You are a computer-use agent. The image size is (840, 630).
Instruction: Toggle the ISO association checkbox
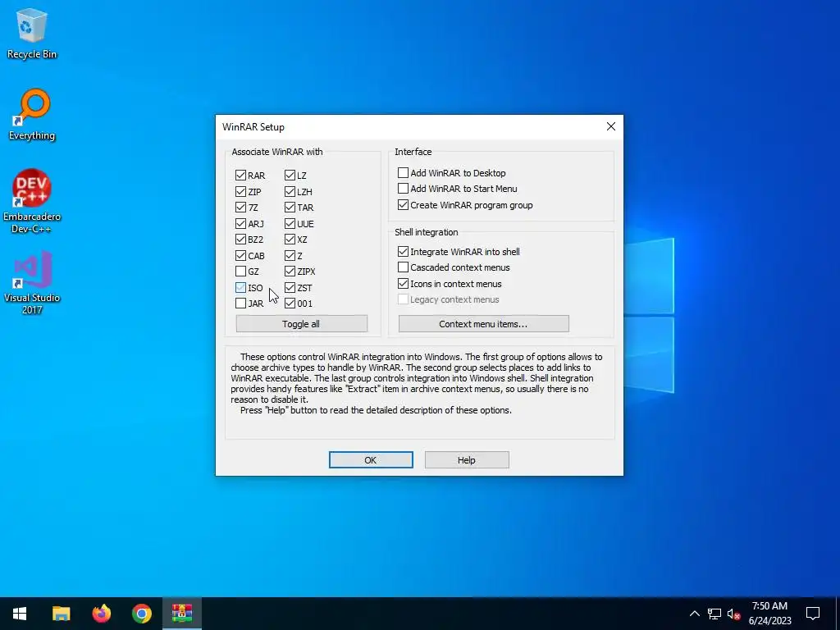pos(240,288)
